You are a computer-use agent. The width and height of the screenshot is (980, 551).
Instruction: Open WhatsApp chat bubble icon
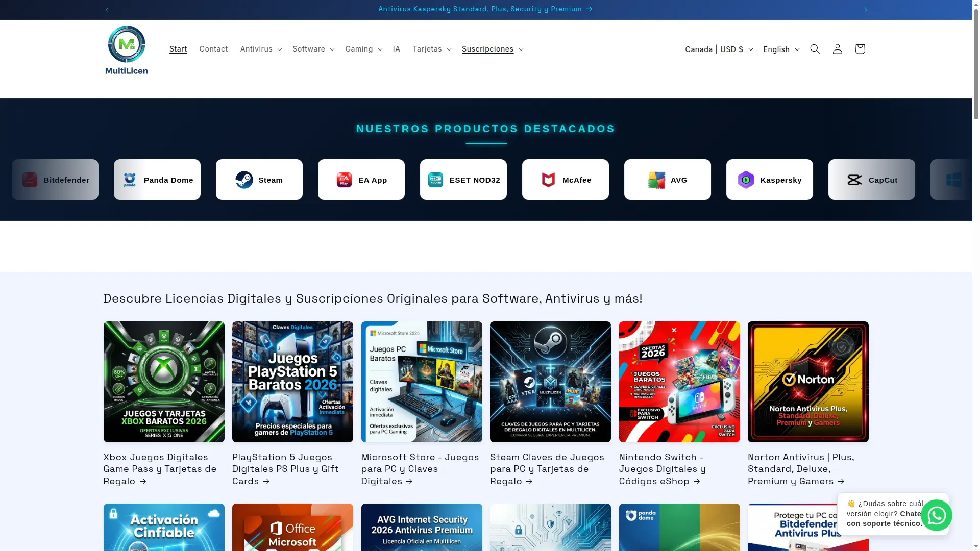coord(936,515)
